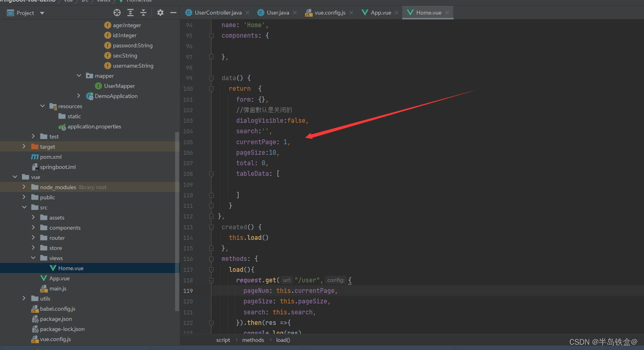Hide the Project tool window

click(x=173, y=13)
